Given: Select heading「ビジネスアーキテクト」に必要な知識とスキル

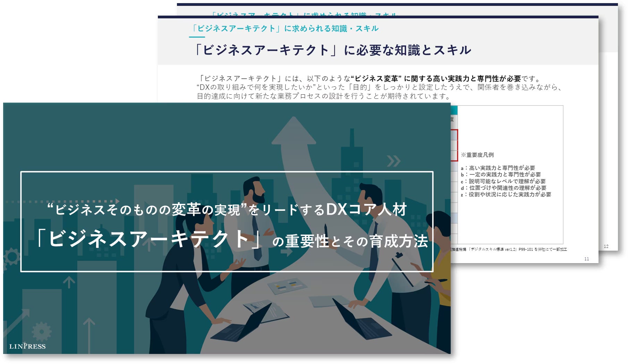Looking at the screenshot, I should [x=331, y=50].
